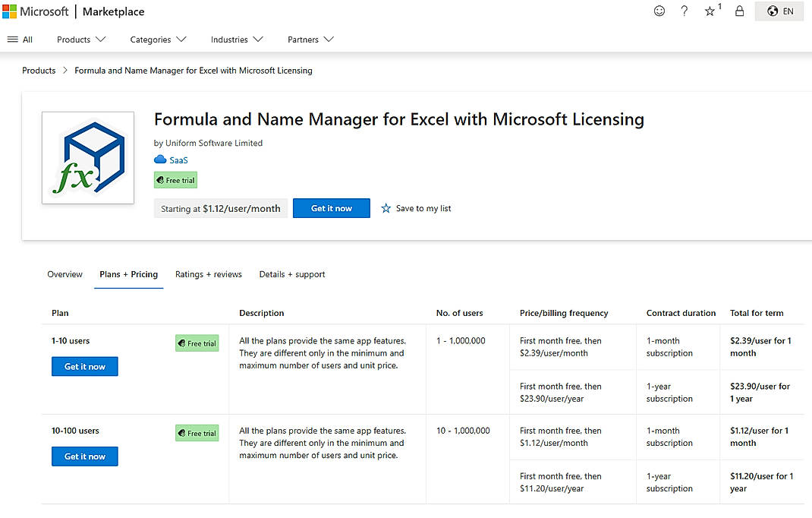Click Free trial badge in 1-10 users row

[x=197, y=343]
